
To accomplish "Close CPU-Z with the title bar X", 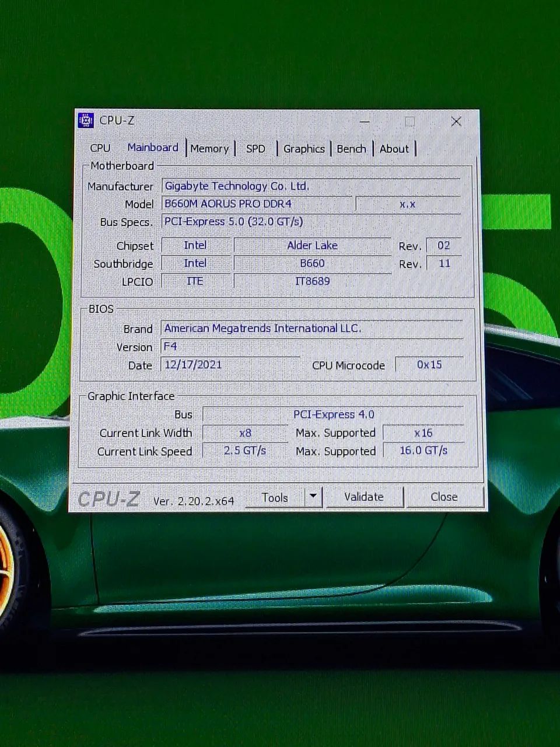I will (456, 121).
